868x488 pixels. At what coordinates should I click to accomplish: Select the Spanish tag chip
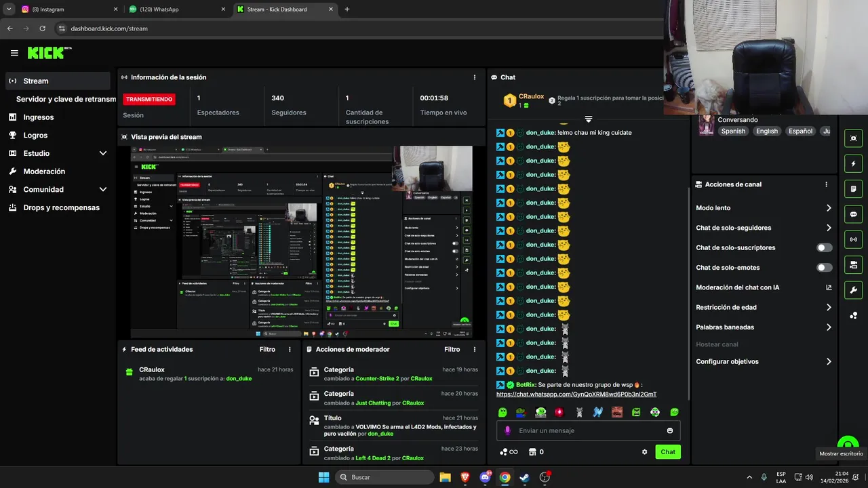click(733, 131)
